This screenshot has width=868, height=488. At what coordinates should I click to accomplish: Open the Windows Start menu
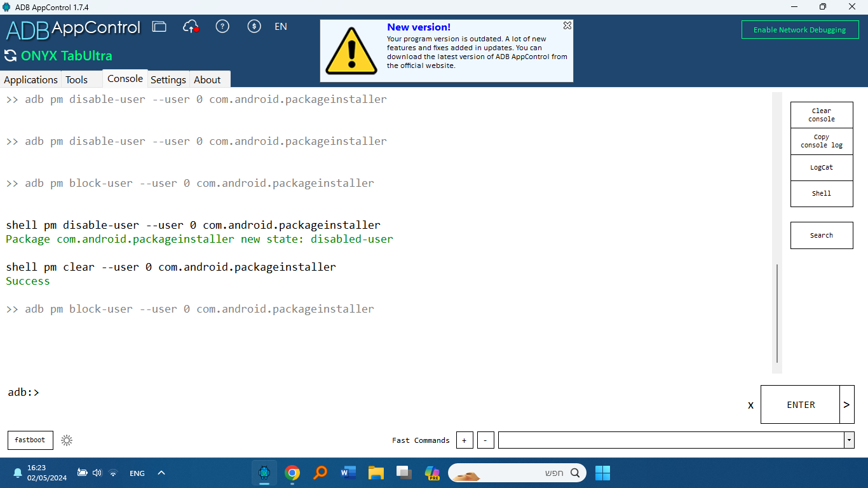click(602, 473)
